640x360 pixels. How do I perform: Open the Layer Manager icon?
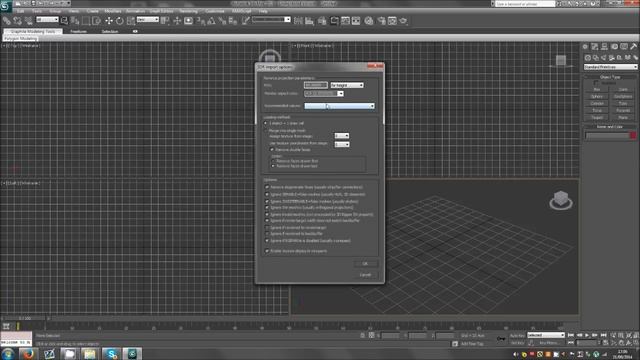[x=322, y=20]
